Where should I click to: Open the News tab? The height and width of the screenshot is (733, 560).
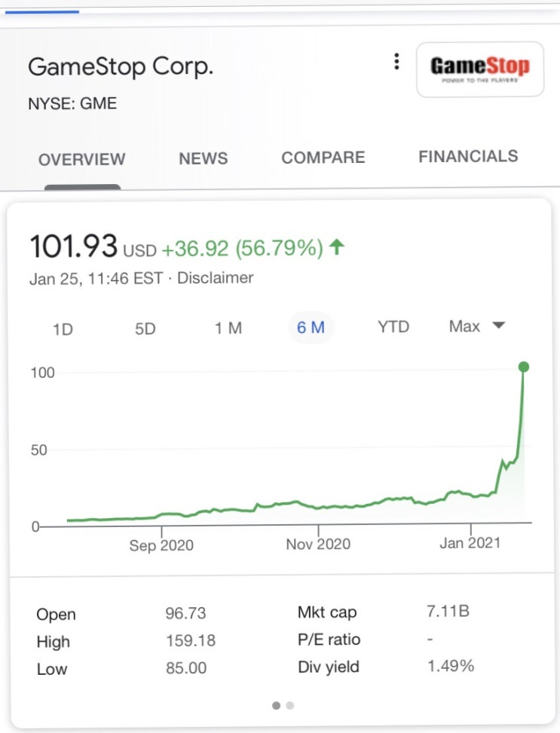(203, 158)
